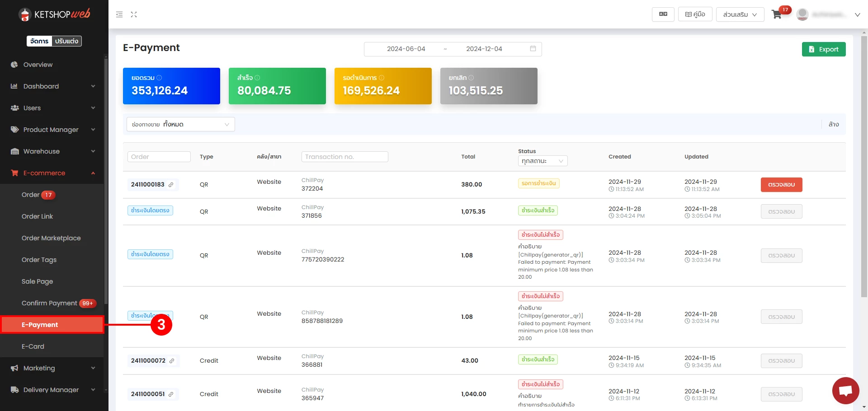The image size is (868, 411).
Task: Expand the Users menu chevron
Action: [93, 108]
